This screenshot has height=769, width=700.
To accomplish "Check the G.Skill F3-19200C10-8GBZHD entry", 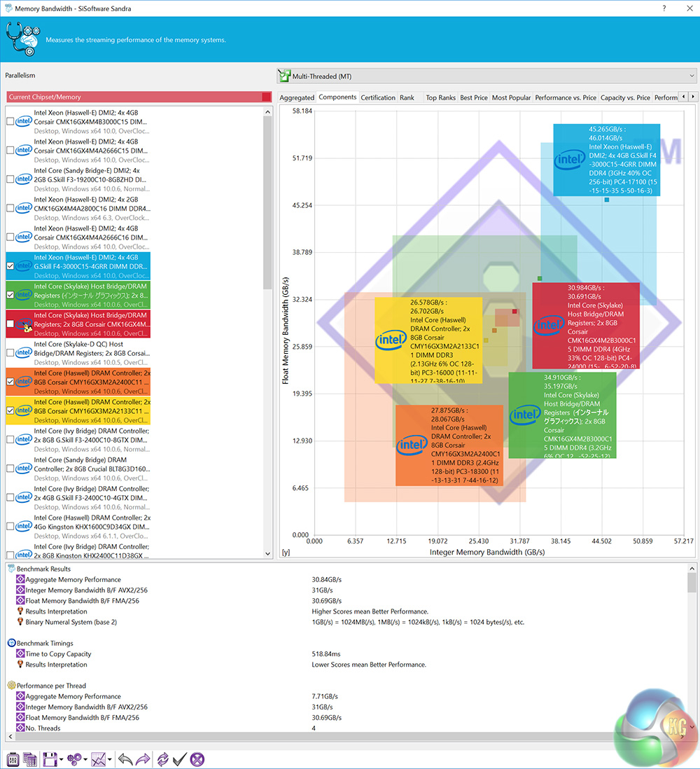I will point(10,179).
